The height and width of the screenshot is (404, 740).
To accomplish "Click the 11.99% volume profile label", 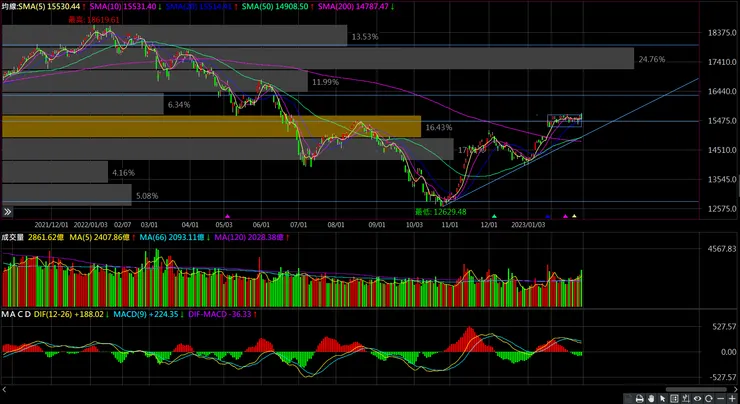I will tap(325, 82).
